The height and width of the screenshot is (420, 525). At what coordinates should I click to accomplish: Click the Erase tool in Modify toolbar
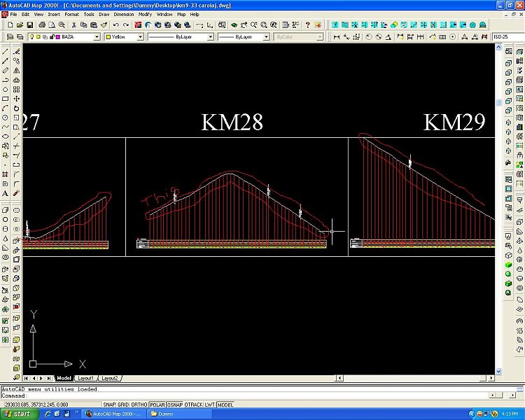click(x=16, y=52)
